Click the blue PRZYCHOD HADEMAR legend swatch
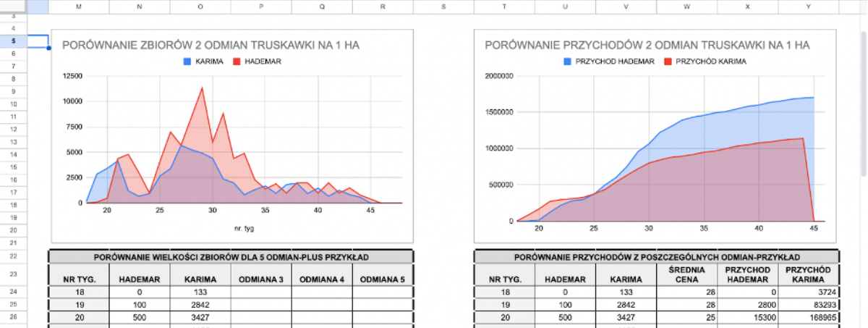This screenshot has height=328, width=868. click(568, 62)
